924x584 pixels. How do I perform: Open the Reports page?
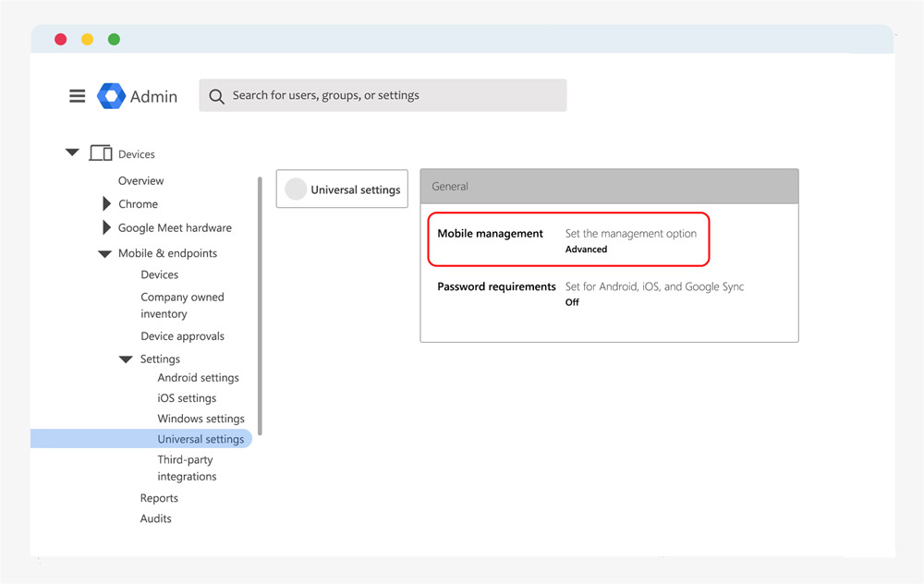tap(159, 498)
